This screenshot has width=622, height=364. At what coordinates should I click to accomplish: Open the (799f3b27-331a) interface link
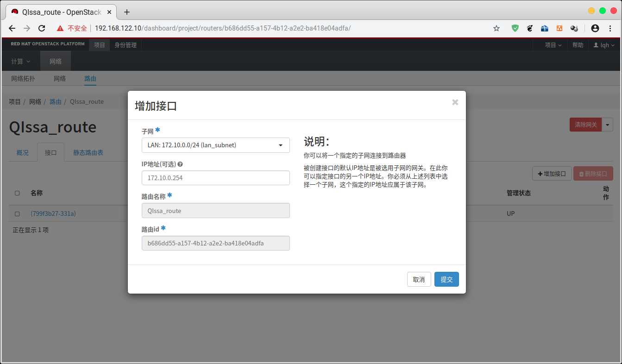pos(53,213)
